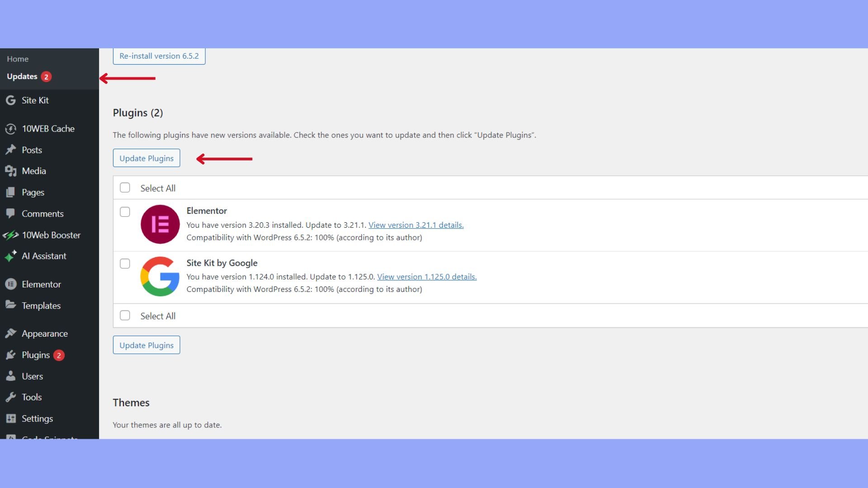View version 3.21.1 details for Elementor

415,225
